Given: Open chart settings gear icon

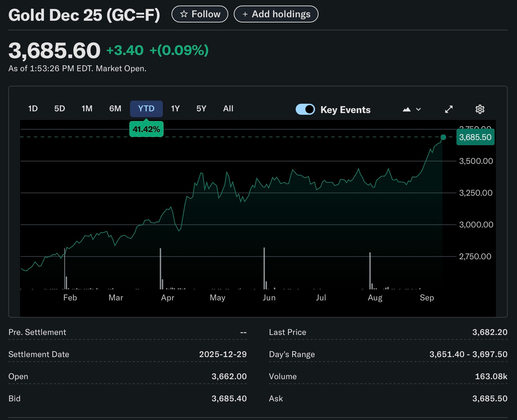Looking at the screenshot, I should [x=480, y=110].
